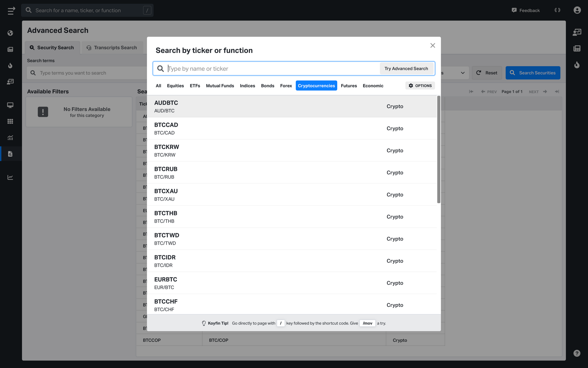
Task: Click Try Advanced Search button
Action: (x=406, y=68)
